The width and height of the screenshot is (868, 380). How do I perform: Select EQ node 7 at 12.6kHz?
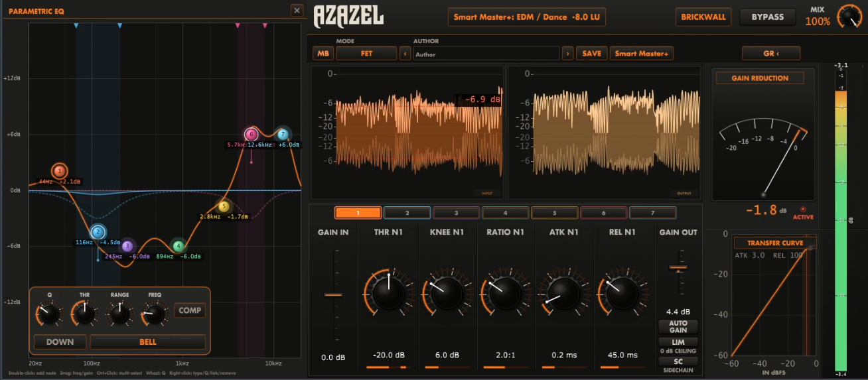282,135
